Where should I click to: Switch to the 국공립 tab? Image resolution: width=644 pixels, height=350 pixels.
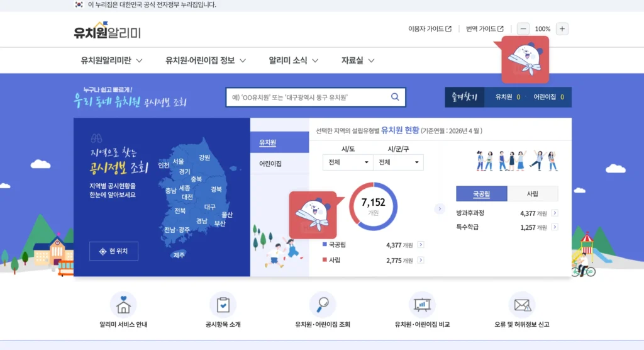point(481,194)
